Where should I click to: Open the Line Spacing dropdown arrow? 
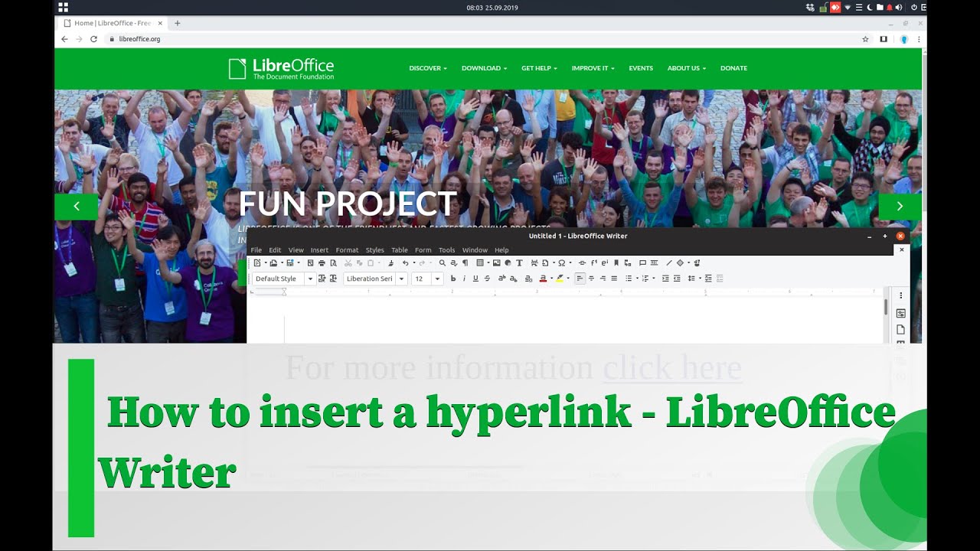point(700,279)
